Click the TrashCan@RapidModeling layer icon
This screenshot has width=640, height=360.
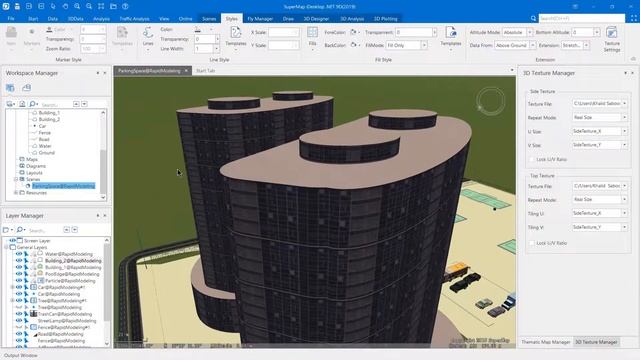[x=34, y=314]
